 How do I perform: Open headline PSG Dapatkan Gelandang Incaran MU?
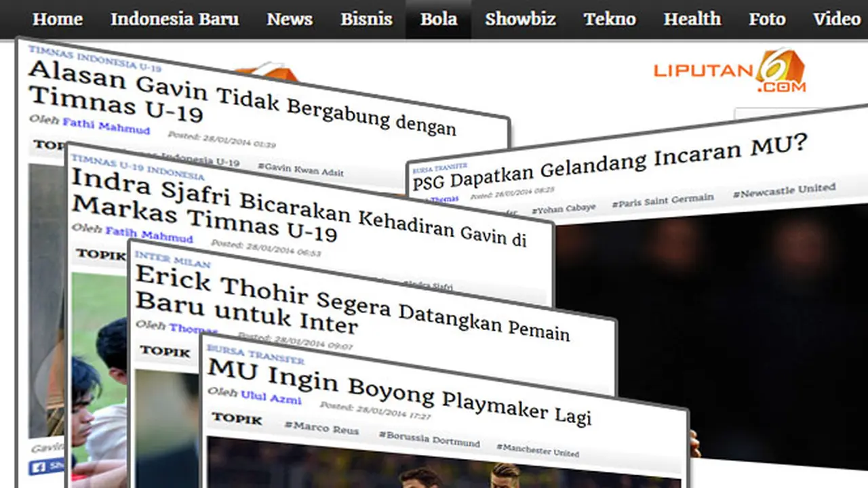point(610,163)
